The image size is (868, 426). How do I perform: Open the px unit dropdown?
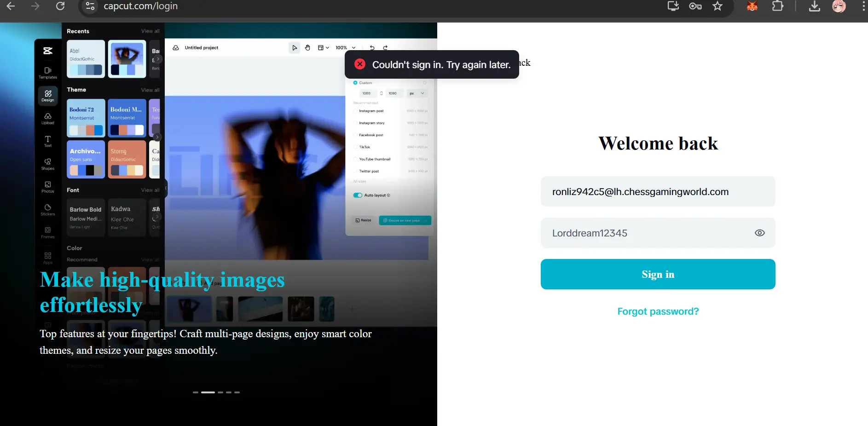[417, 93]
